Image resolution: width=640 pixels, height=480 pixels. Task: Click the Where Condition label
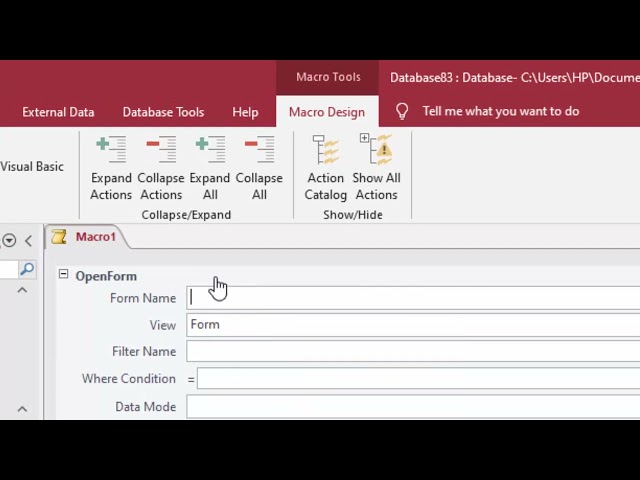pos(129,378)
